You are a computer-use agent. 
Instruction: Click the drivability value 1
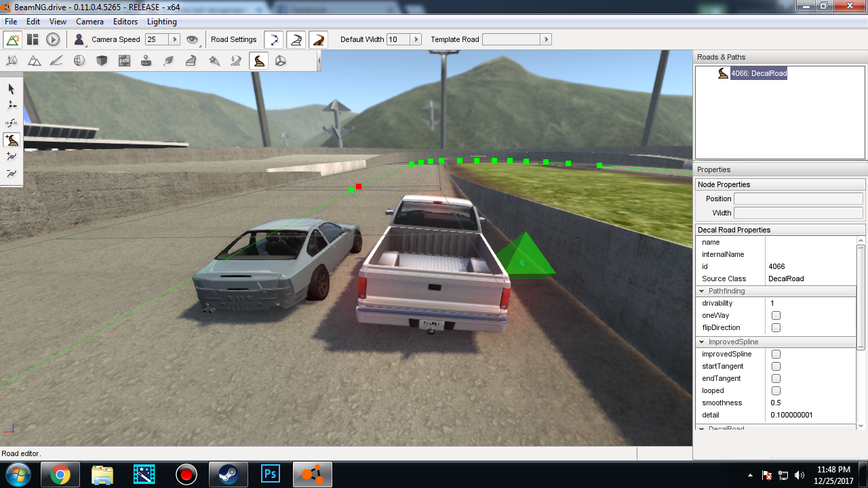pos(772,303)
